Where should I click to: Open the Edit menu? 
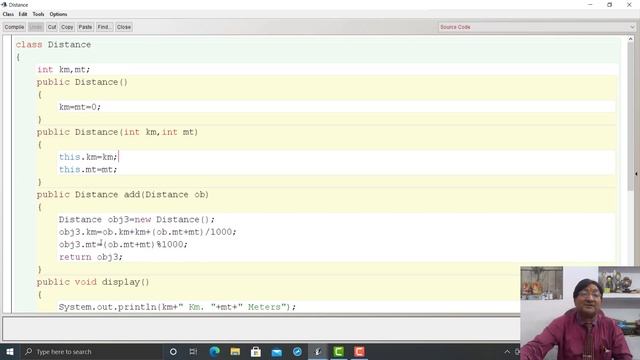[x=23, y=14]
